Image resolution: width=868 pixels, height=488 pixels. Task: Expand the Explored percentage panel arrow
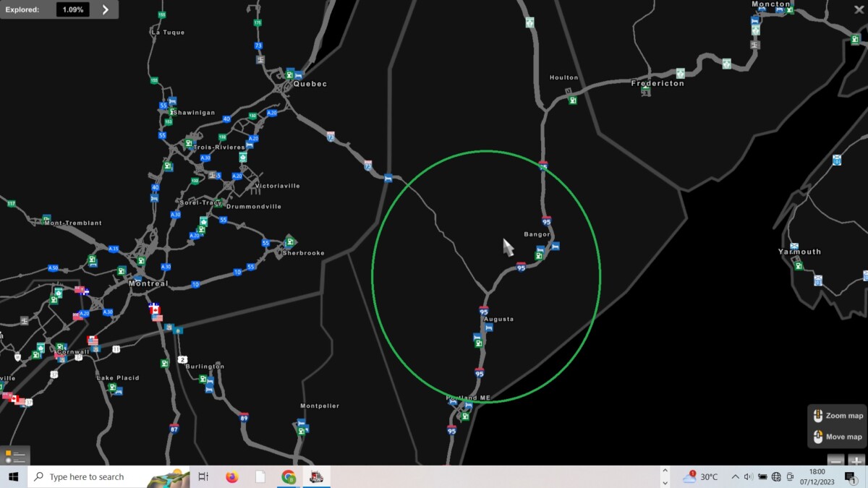click(x=105, y=9)
